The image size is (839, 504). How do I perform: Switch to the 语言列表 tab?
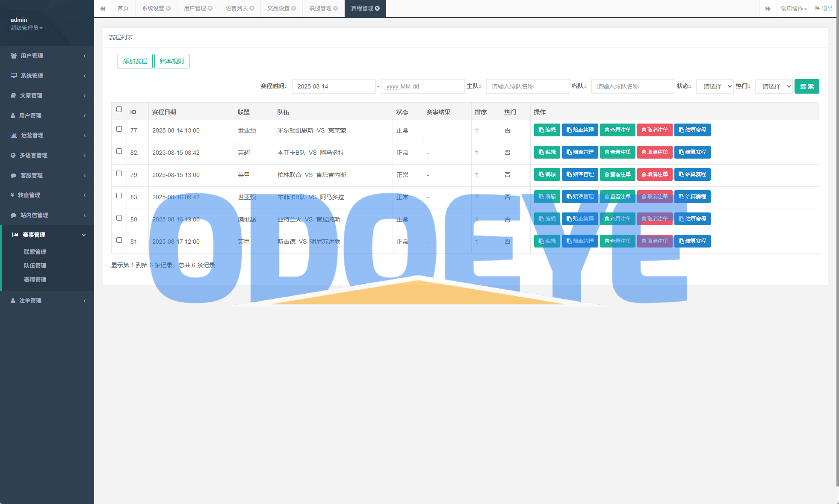236,9
